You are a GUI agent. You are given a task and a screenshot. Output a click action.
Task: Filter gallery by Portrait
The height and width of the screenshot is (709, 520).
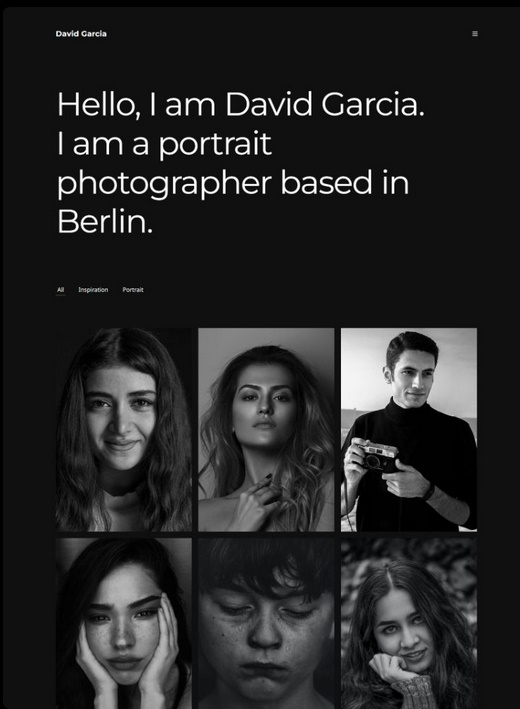[133, 289]
